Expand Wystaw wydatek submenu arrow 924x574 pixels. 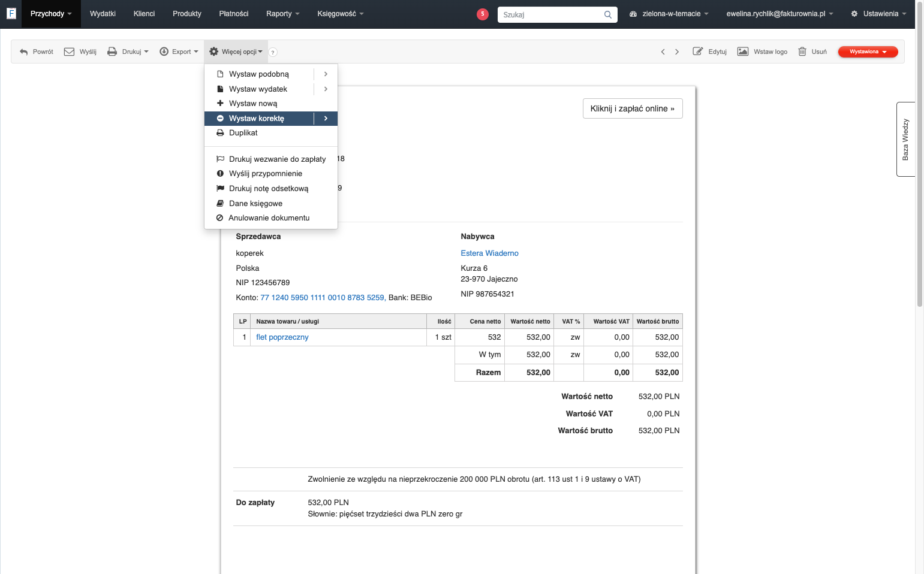[326, 89]
